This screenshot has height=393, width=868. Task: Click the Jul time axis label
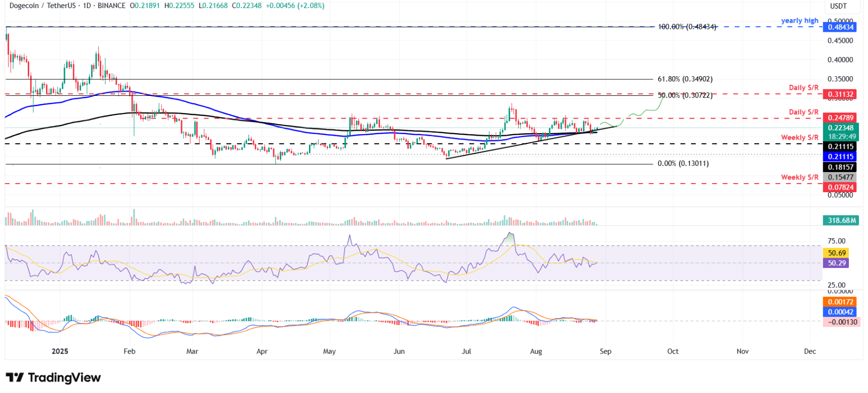466,352
